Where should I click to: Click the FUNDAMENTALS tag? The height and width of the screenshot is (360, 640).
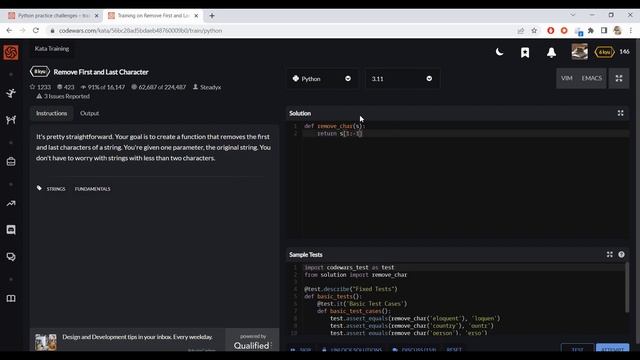point(93,189)
